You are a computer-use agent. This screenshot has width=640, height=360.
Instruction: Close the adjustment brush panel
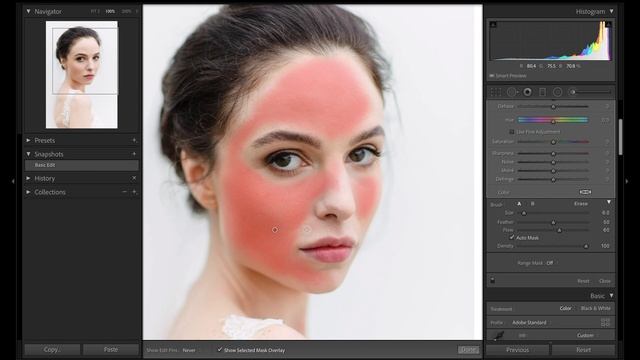[x=604, y=281]
